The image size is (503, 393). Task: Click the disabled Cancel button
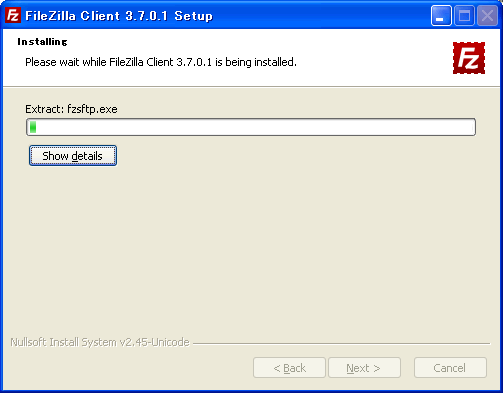pyautogui.click(x=450, y=368)
